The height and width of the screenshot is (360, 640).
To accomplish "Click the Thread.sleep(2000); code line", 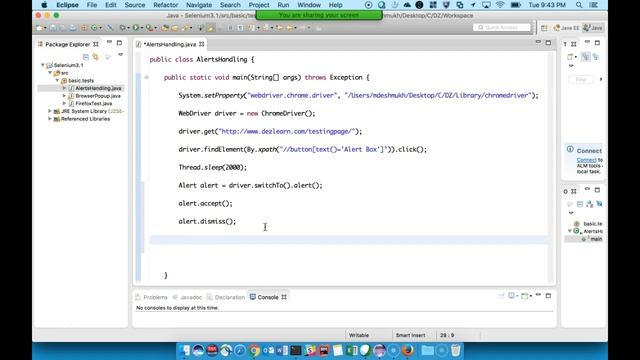I will pyautogui.click(x=212, y=167).
